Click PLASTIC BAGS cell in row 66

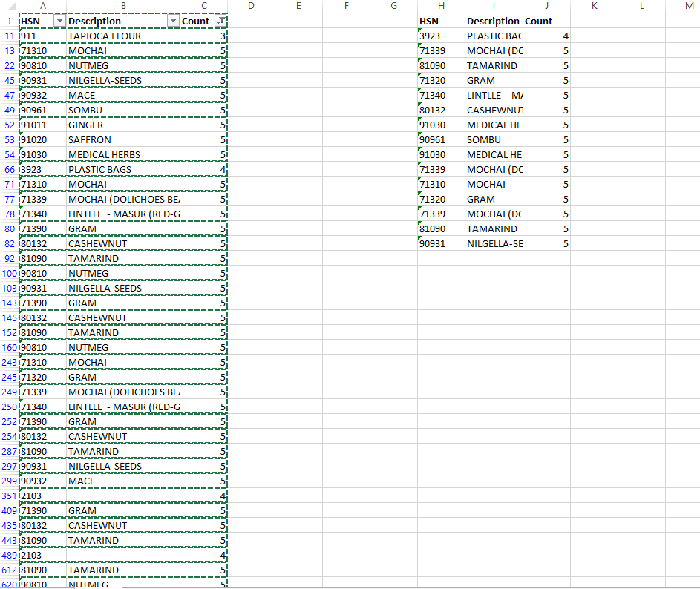click(123, 170)
